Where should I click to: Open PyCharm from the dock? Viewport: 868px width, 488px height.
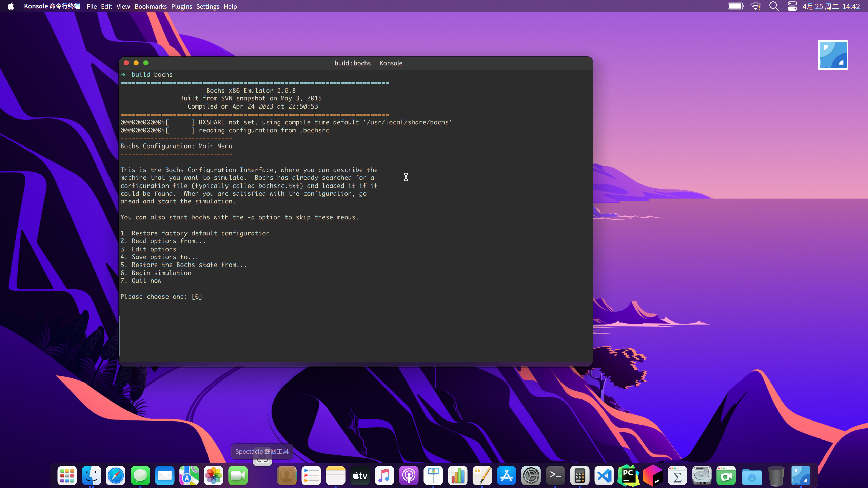tap(628, 475)
